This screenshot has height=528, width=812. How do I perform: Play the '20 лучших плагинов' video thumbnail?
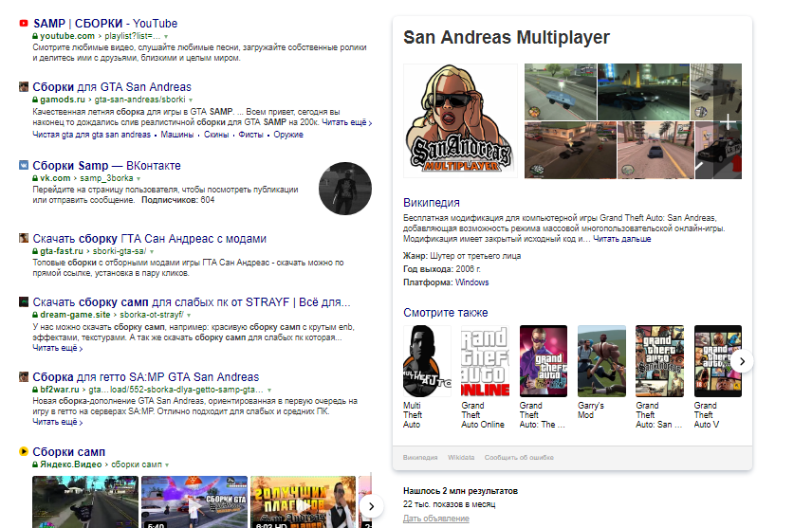click(x=303, y=501)
